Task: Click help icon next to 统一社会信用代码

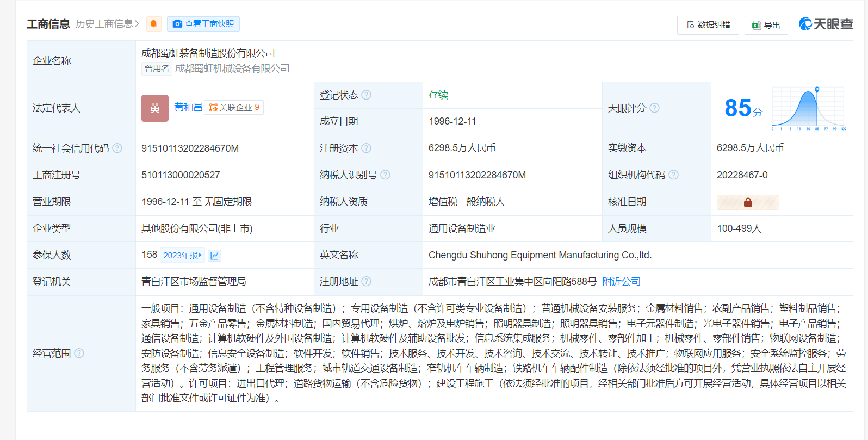Action: click(x=117, y=148)
